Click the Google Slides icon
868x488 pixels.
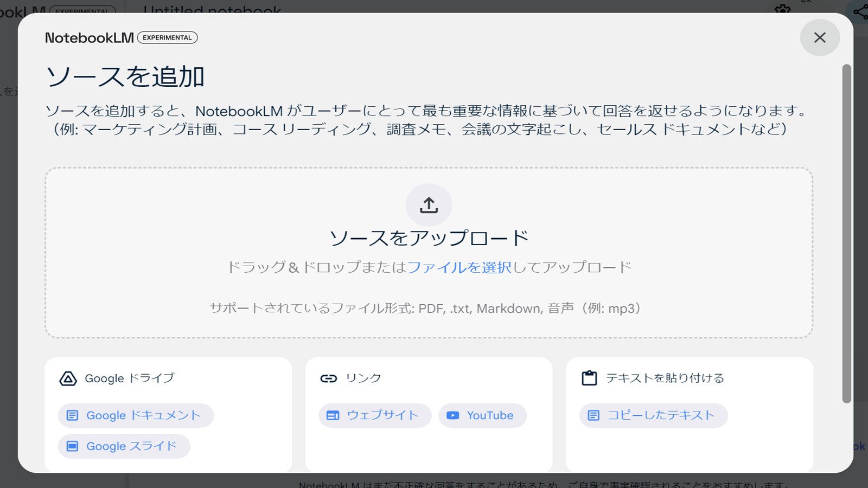pos(73,446)
